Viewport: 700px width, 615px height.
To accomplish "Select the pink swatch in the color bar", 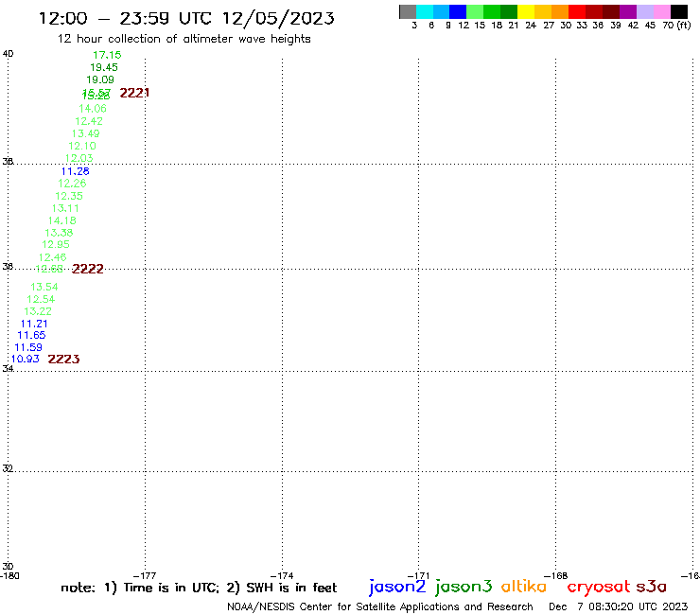I will tap(661, 11).
